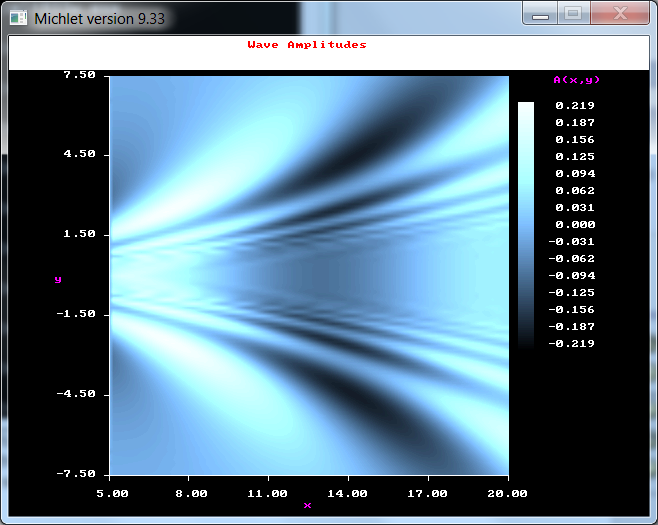Click the 7.50 y-axis tick label
The height and width of the screenshot is (525, 658).
pos(79,75)
